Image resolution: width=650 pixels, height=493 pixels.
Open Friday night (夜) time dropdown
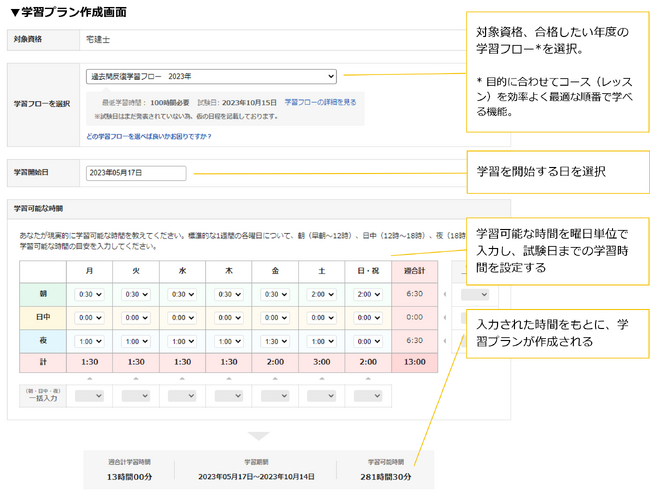273,341
